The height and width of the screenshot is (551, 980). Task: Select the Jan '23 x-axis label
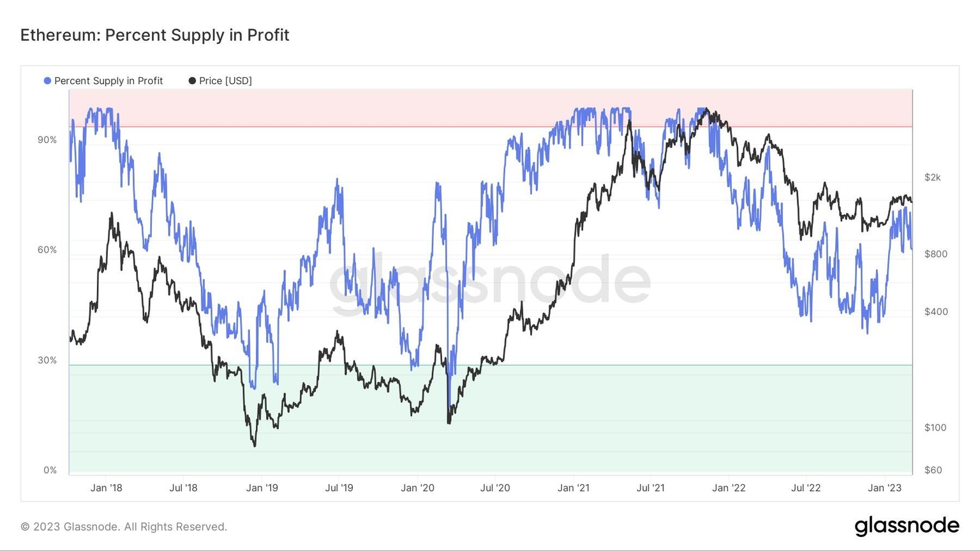[885, 488]
